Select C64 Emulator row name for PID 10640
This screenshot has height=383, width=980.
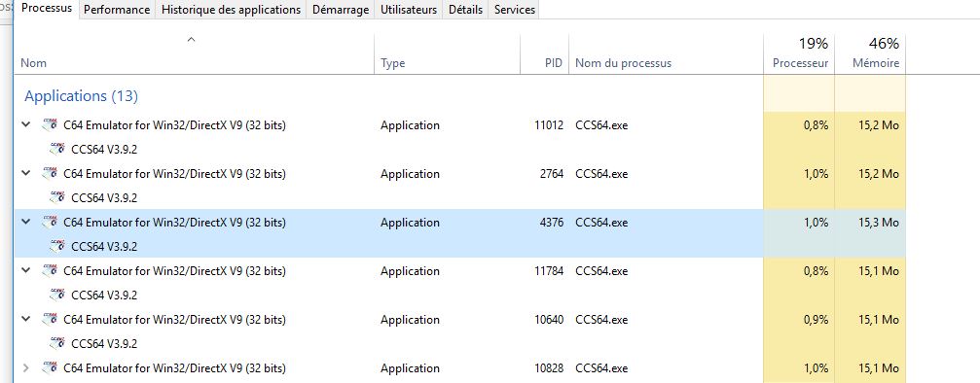click(x=174, y=319)
